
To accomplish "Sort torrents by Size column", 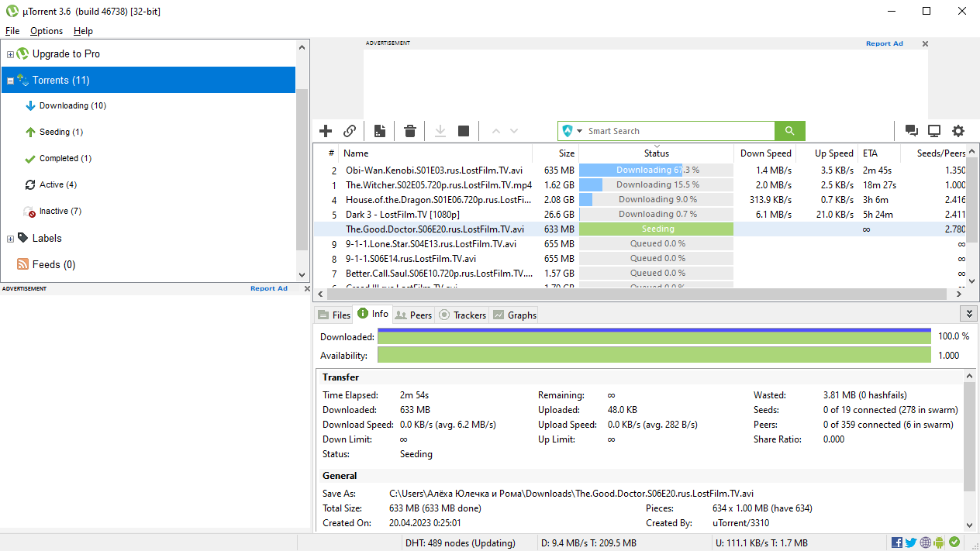I will [556, 153].
